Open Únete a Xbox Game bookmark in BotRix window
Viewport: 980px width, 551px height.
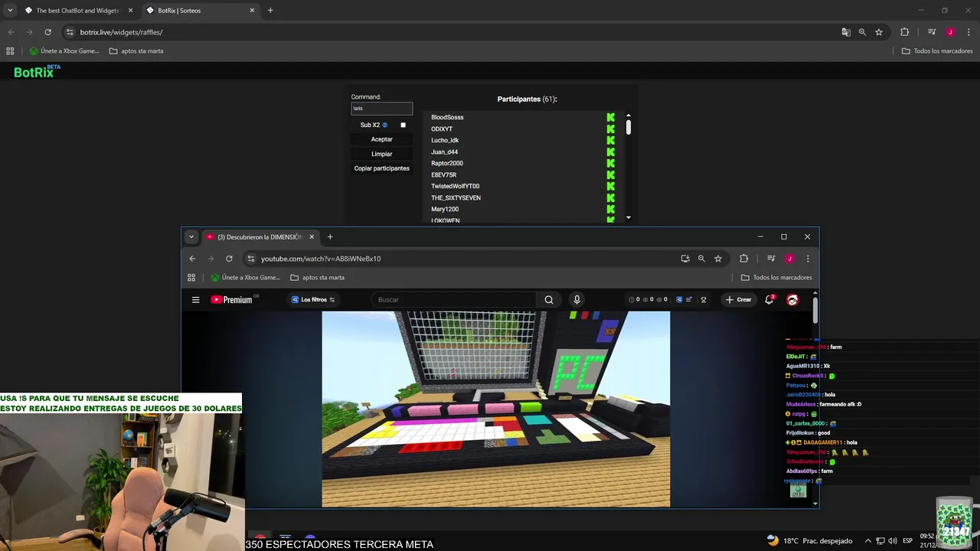pyautogui.click(x=64, y=51)
